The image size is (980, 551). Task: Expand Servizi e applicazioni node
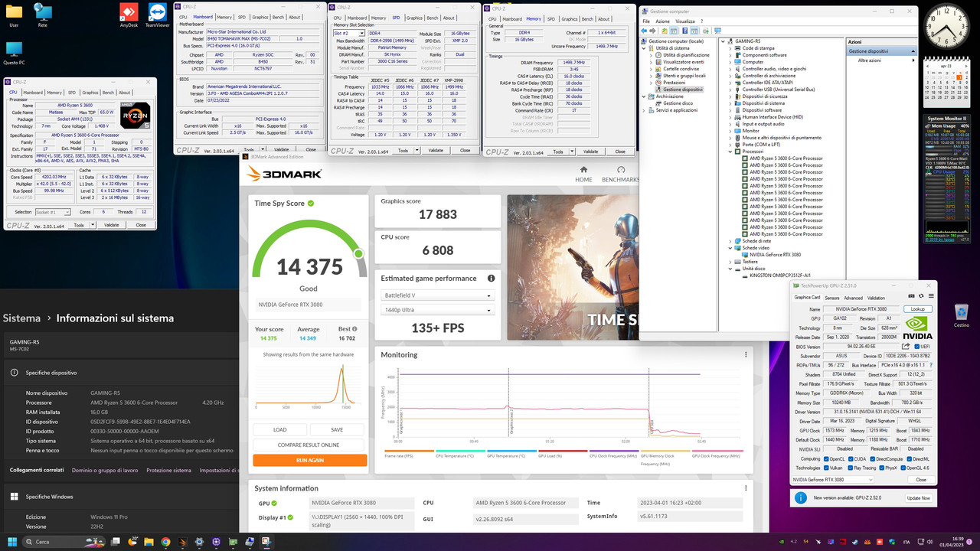coord(644,110)
